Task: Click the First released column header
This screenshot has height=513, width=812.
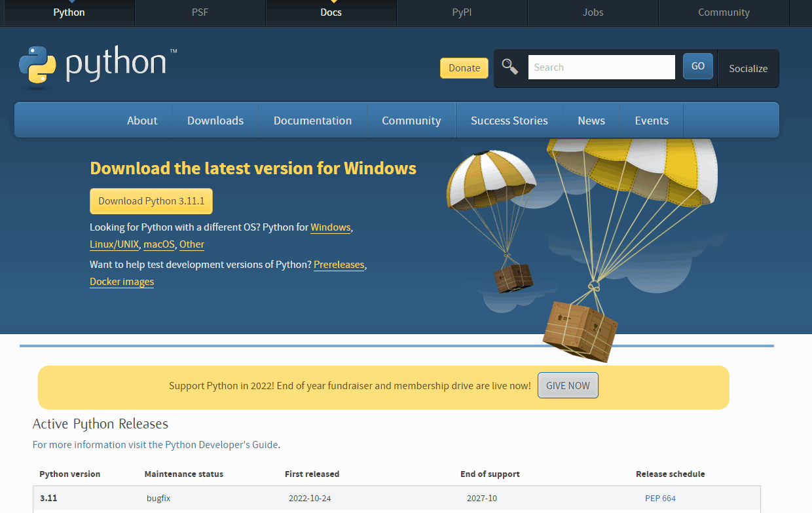Action: coord(312,474)
